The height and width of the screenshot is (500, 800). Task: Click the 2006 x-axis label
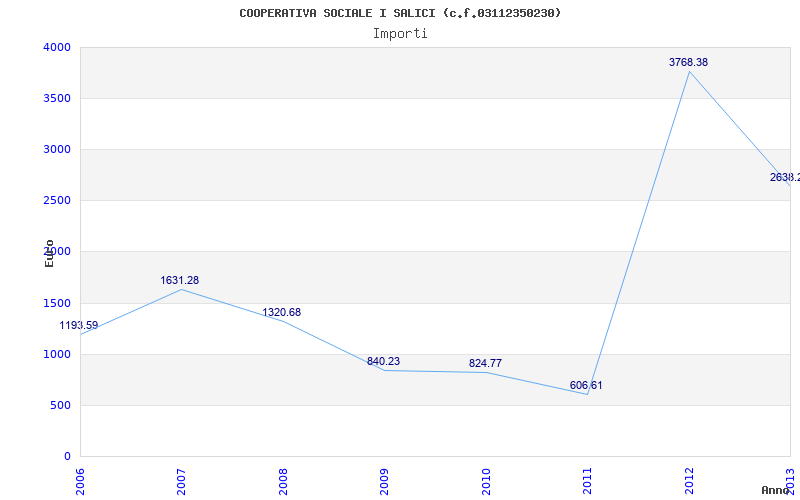point(80,482)
